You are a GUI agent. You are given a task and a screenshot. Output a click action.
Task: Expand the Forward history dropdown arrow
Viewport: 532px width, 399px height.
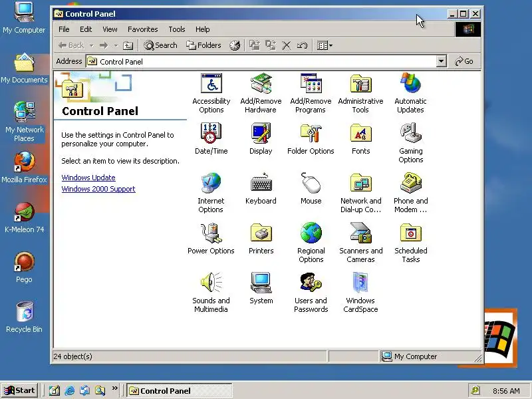click(116, 45)
